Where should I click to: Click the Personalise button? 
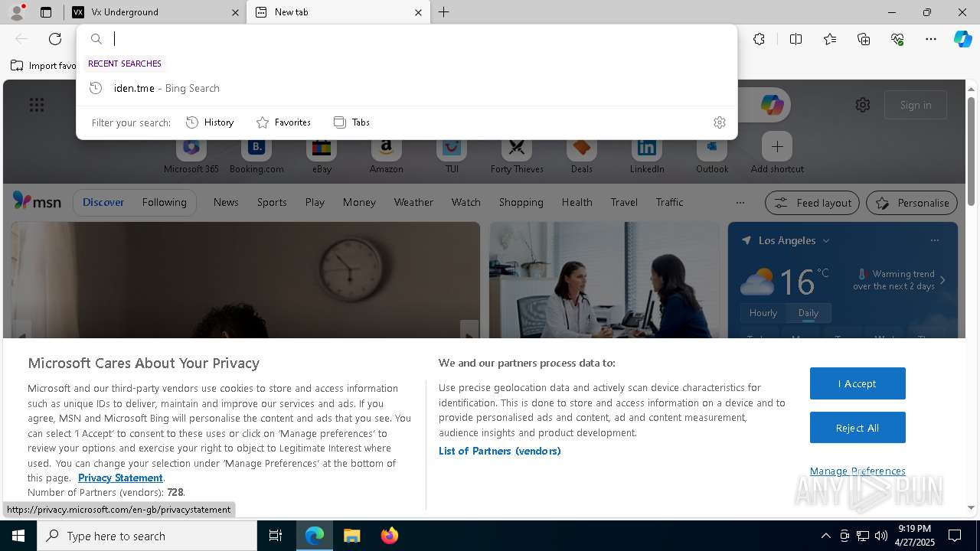(x=912, y=203)
